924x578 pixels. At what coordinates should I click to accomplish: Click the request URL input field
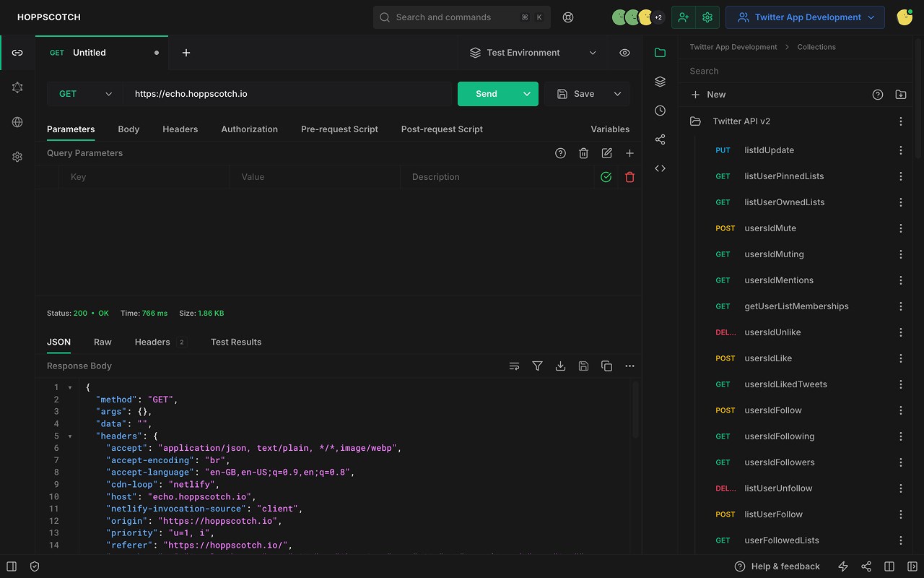[x=289, y=94]
